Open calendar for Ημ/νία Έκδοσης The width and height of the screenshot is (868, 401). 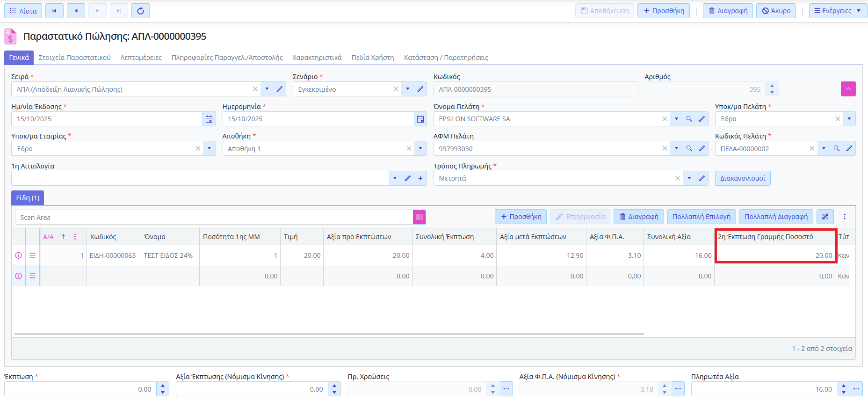(209, 119)
